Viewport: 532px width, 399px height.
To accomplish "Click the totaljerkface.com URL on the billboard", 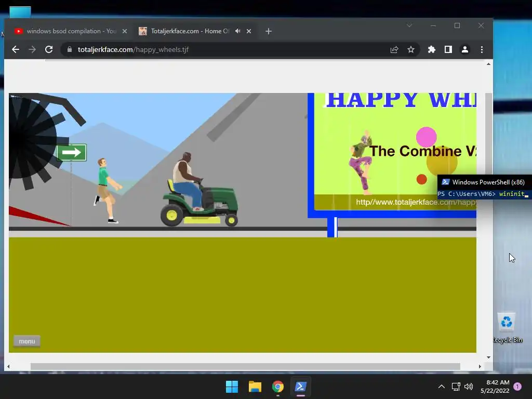I will pos(416,202).
